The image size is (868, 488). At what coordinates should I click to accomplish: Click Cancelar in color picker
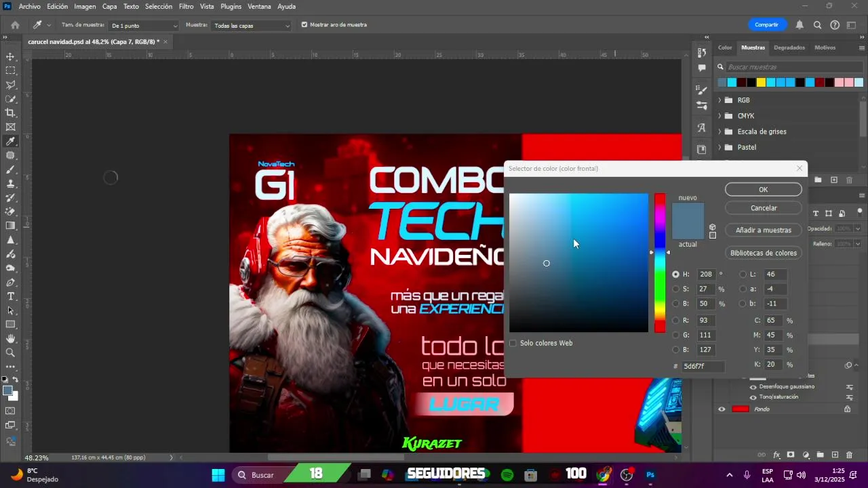[x=764, y=208]
